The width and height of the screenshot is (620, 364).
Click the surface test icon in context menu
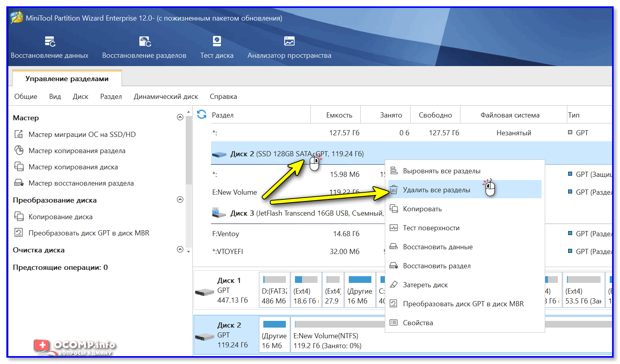tap(394, 227)
